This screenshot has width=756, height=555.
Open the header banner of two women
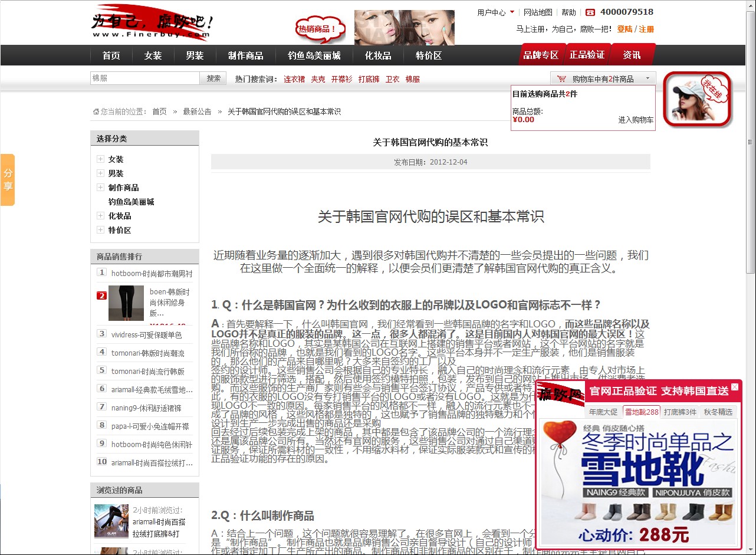[405, 28]
